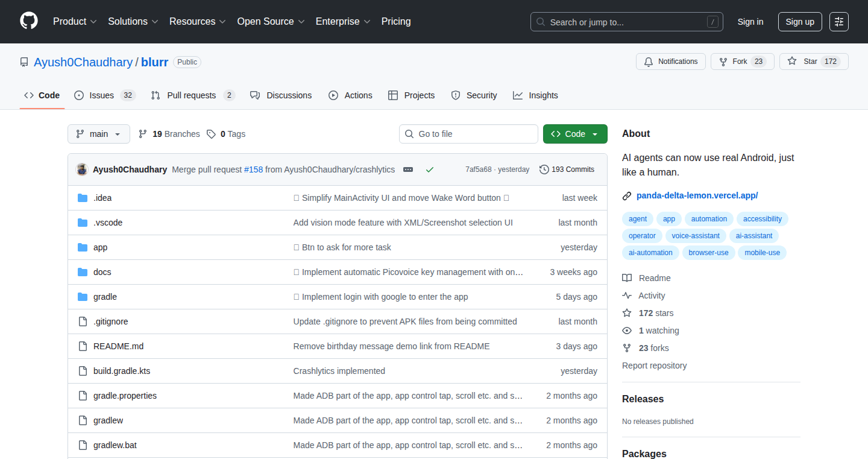Click the Sign in link
The width and height of the screenshot is (868, 459).
click(x=750, y=22)
